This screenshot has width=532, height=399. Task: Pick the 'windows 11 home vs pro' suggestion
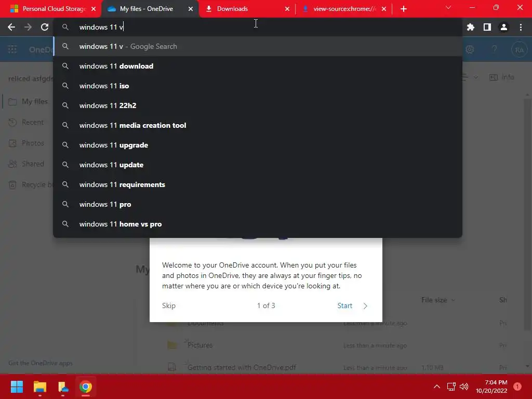[258, 224]
